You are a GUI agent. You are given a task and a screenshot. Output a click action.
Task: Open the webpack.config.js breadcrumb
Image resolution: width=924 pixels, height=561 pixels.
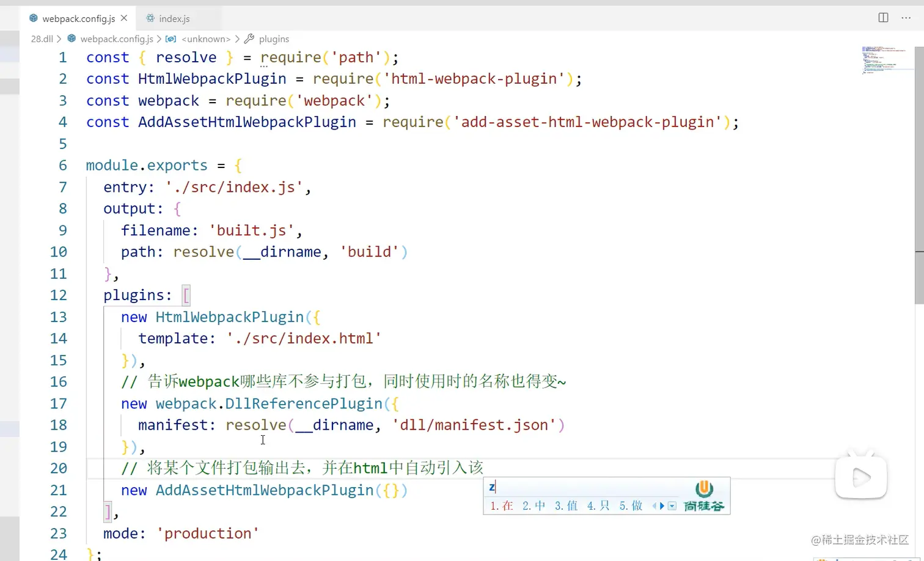[117, 38]
